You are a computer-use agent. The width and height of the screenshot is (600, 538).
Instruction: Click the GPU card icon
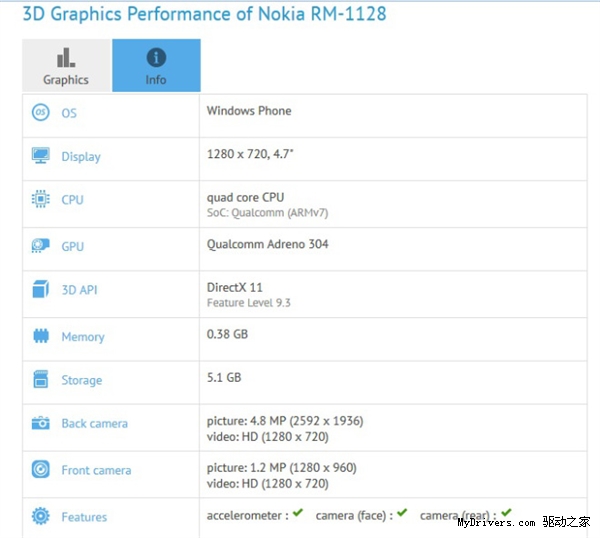(41, 246)
